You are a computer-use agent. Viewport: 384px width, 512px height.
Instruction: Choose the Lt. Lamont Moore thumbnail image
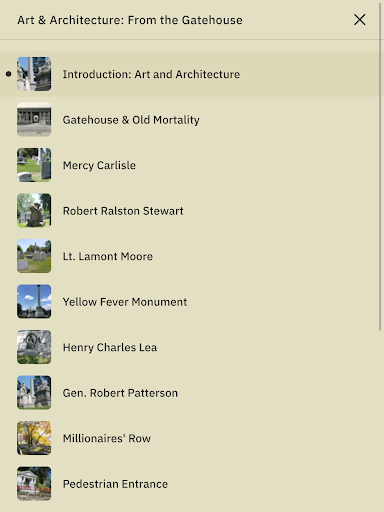click(34, 256)
